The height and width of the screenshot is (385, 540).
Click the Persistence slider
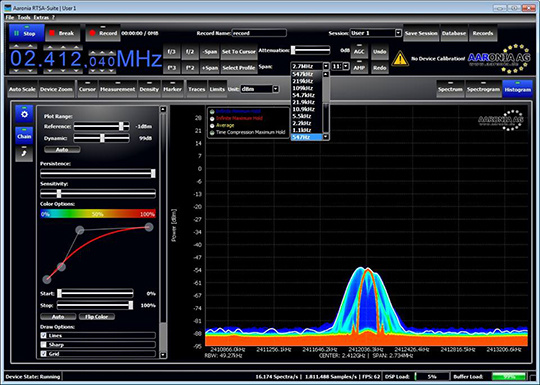coord(98,173)
